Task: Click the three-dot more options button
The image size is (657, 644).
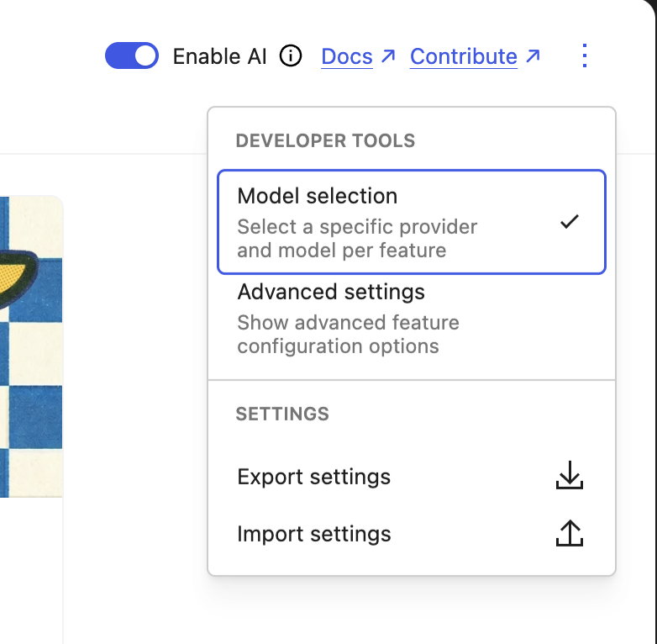Action: coord(585,55)
